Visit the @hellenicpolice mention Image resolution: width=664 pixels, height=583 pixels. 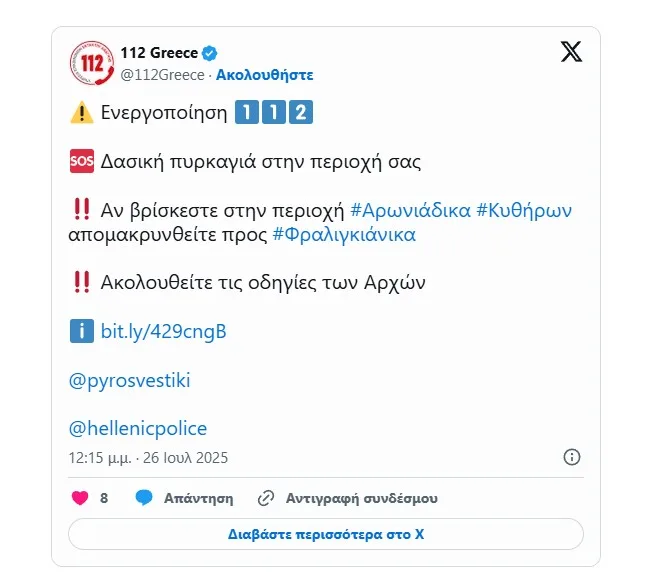click(x=138, y=428)
